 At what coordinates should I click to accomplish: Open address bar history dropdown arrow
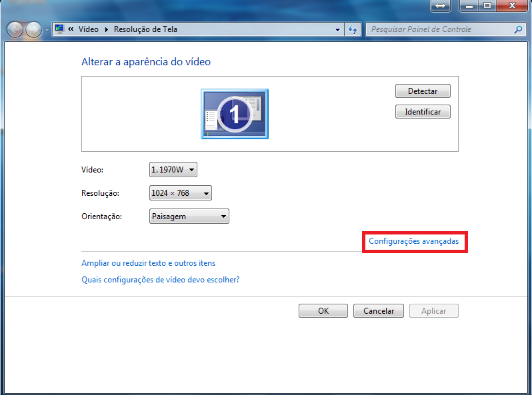click(x=337, y=29)
